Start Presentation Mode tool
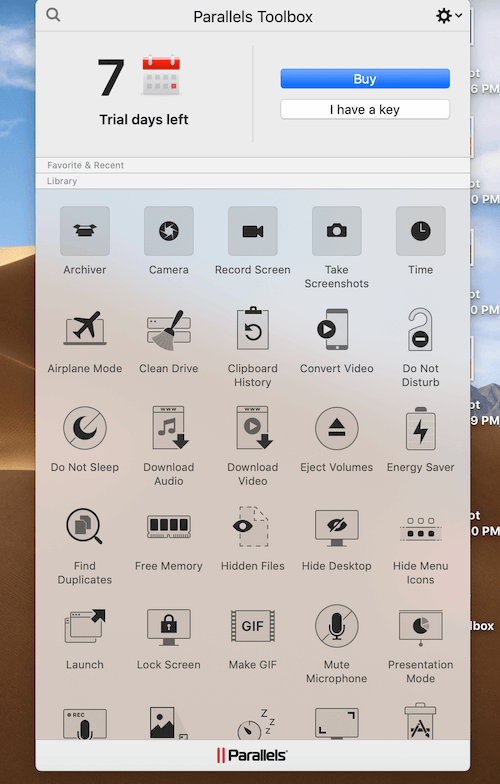This screenshot has height=784, width=500. (x=420, y=627)
